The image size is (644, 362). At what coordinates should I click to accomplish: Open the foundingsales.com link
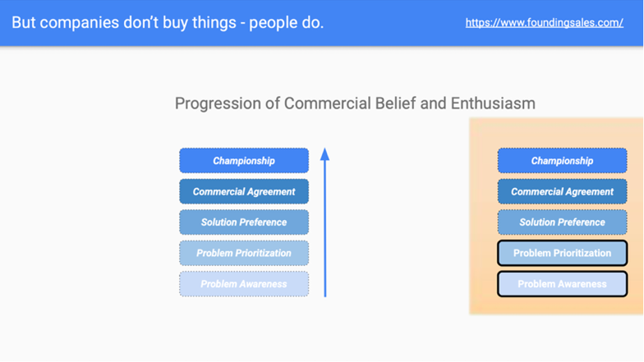click(x=544, y=22)
